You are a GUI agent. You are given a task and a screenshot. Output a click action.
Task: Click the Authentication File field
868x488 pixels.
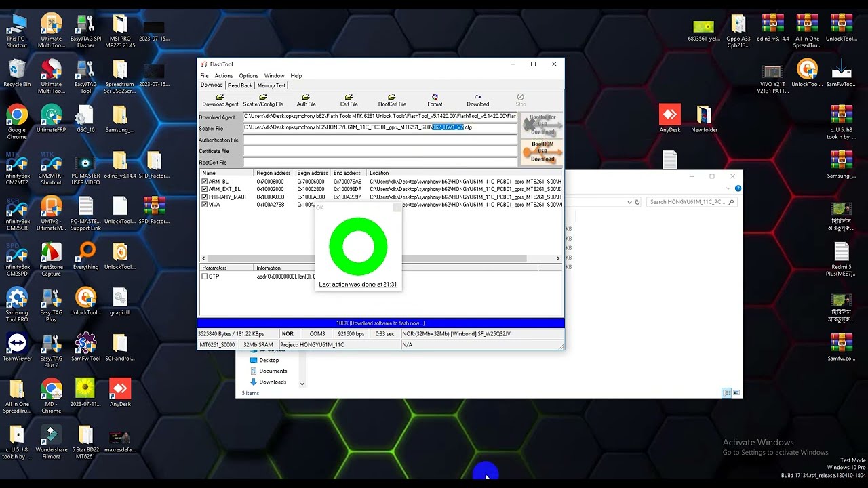[380, 140]
